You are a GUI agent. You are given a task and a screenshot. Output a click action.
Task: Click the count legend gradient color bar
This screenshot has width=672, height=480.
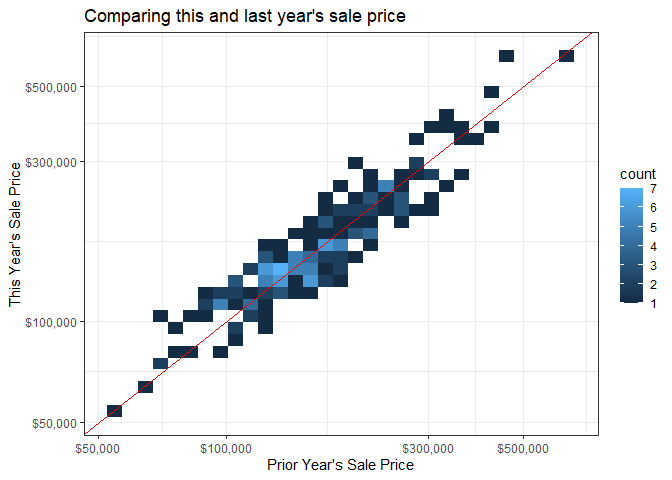tap(629, 246)
